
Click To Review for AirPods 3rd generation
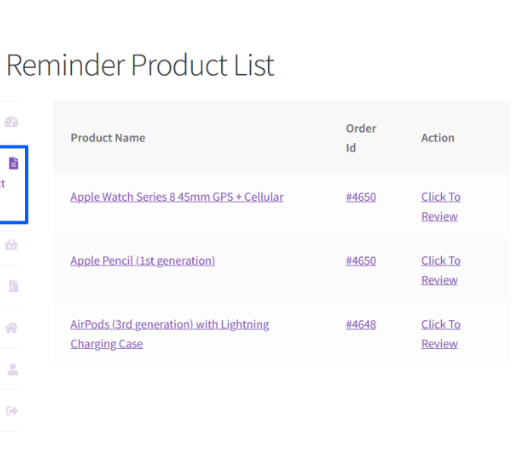coord(441,334)
